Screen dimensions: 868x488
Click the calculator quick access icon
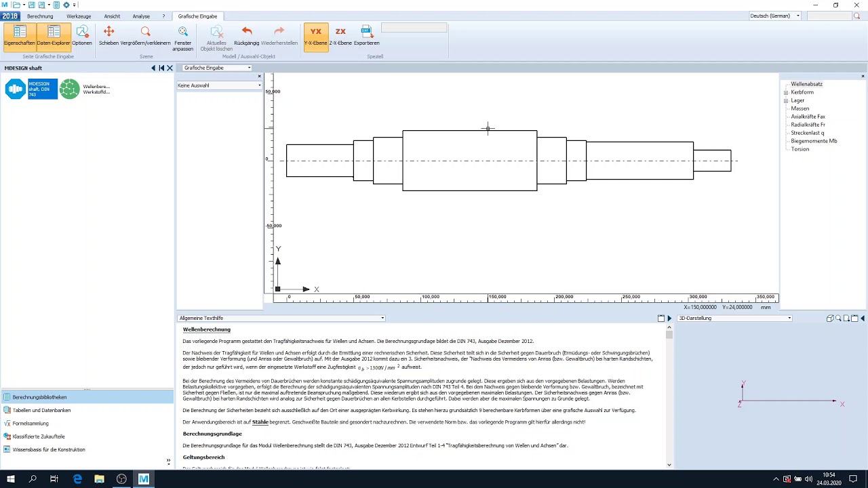56,5
